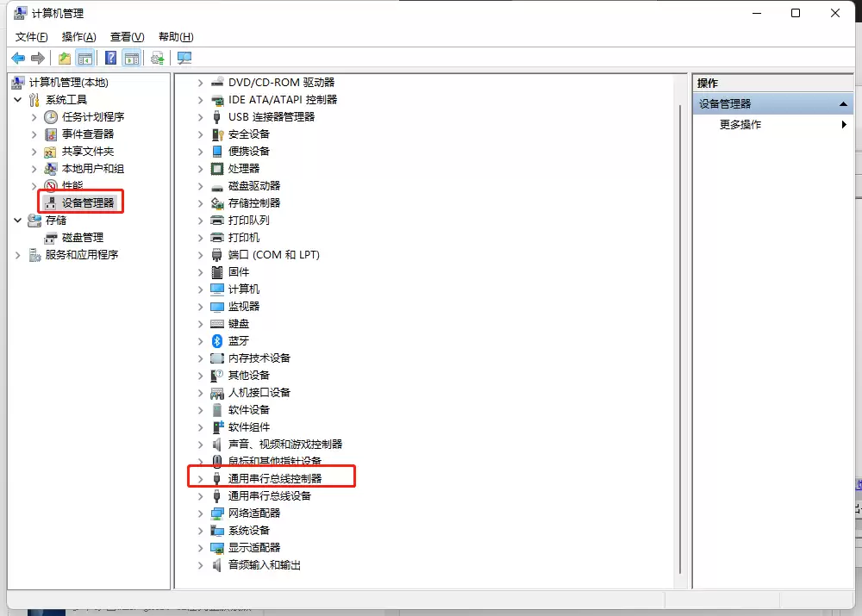
Task: Click the scan for hardware changes monitor icon
Action: point(184,58)
